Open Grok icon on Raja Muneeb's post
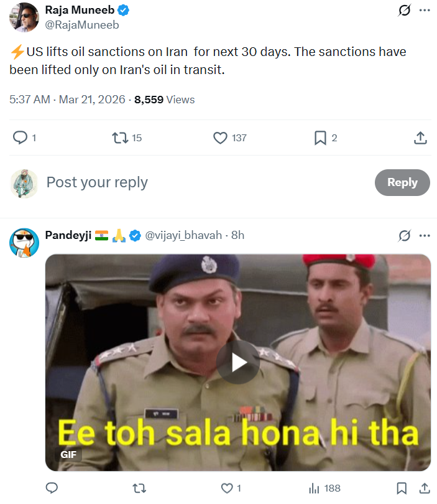 pos(405,11)
